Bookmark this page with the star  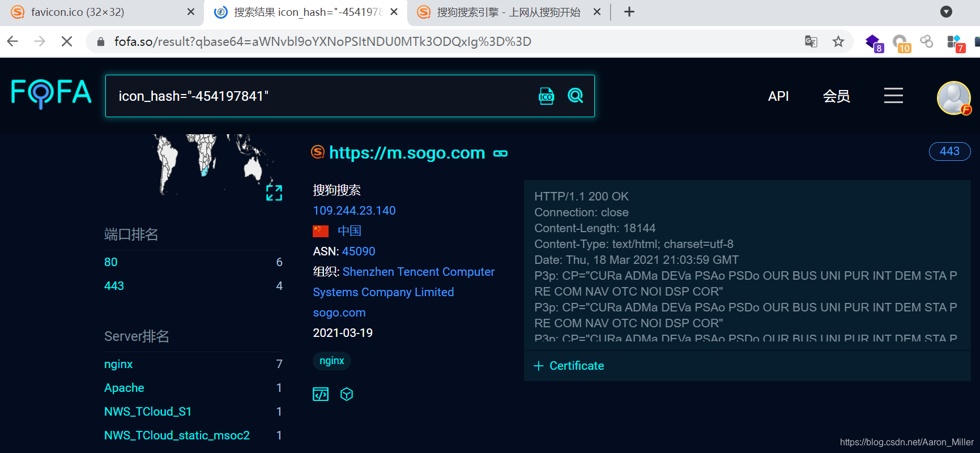[838, 41]
